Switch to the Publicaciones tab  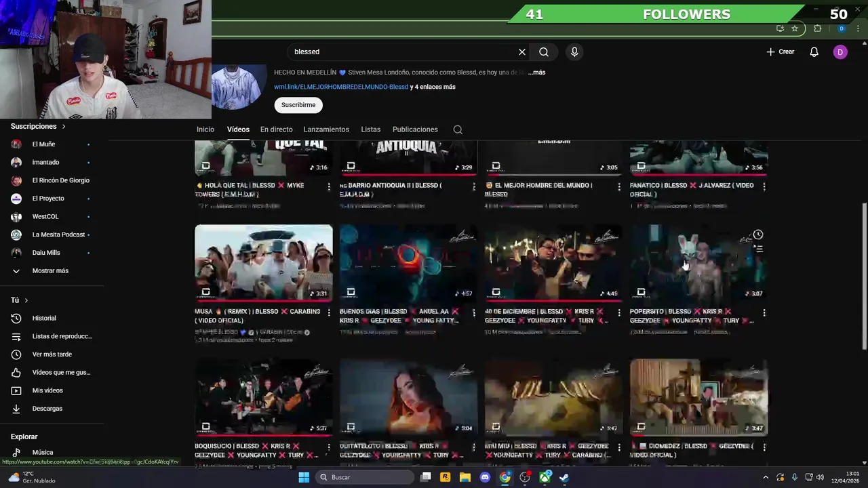(x=415, y=129)
